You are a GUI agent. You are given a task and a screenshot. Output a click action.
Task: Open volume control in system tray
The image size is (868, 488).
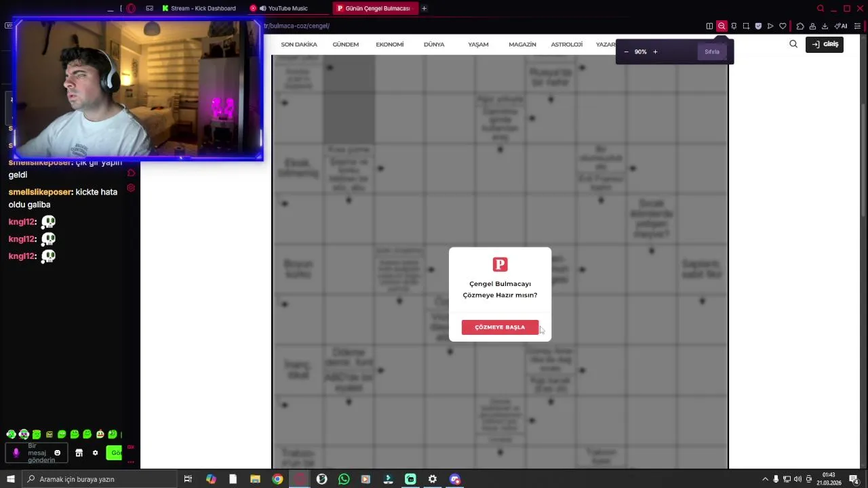click(x=797, y=479)
